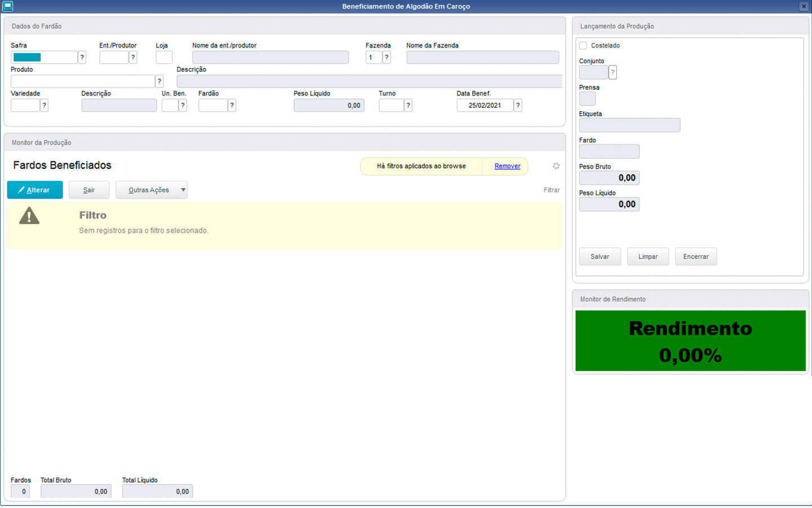Click the browse settings gear icon

click(556, 166)
